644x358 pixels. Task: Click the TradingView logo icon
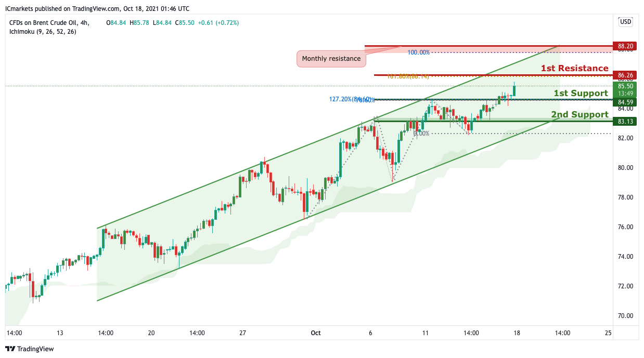pyautogui.click(x=10, y=349)
